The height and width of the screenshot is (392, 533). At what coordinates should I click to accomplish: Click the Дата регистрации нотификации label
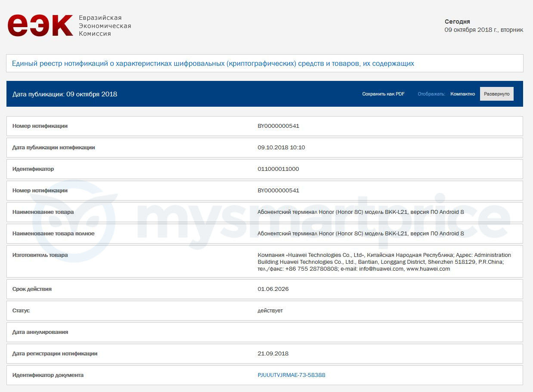pyautogui.click(x=55, y=354)
